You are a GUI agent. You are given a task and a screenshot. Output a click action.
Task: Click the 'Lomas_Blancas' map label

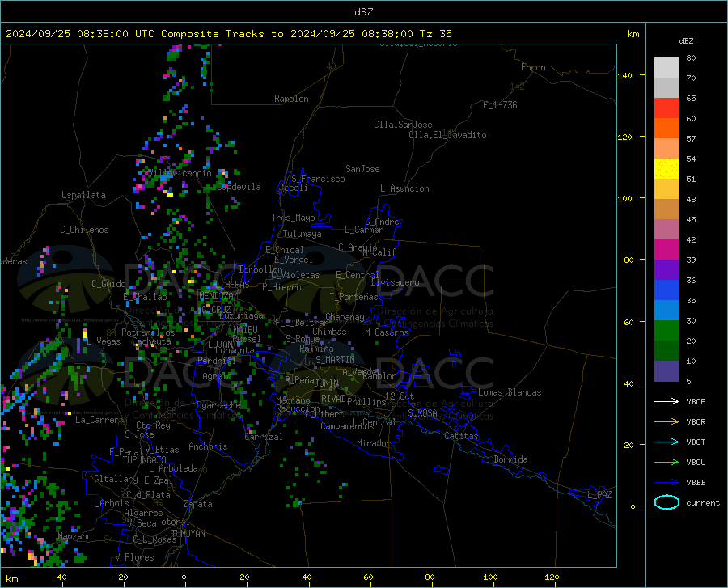coord(510,392)
